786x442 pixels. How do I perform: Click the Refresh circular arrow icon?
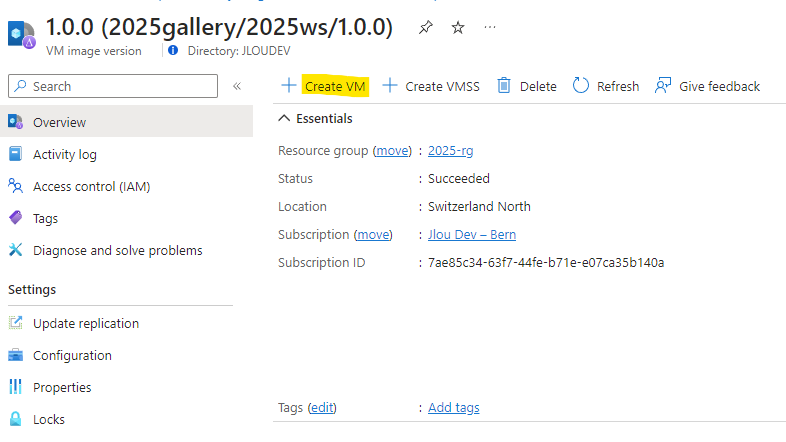[580, 86]
